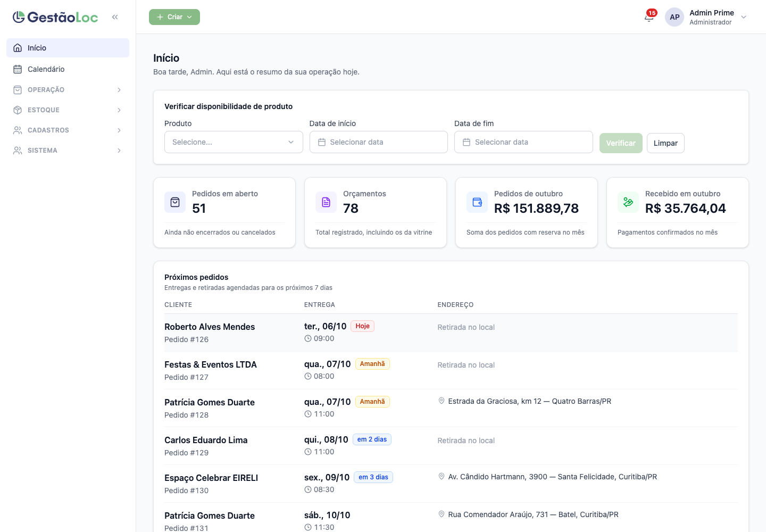The width and height of the screenshot is (766, 532).
Task: Click Espaço Celebrar EIRELI client name
Action: (x=211, y=478)
